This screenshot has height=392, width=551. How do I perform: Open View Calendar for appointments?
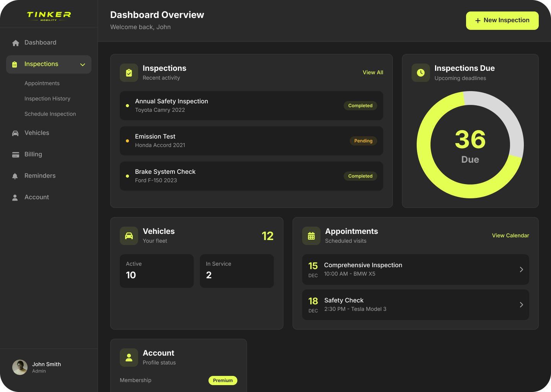(x=510, y=235)
